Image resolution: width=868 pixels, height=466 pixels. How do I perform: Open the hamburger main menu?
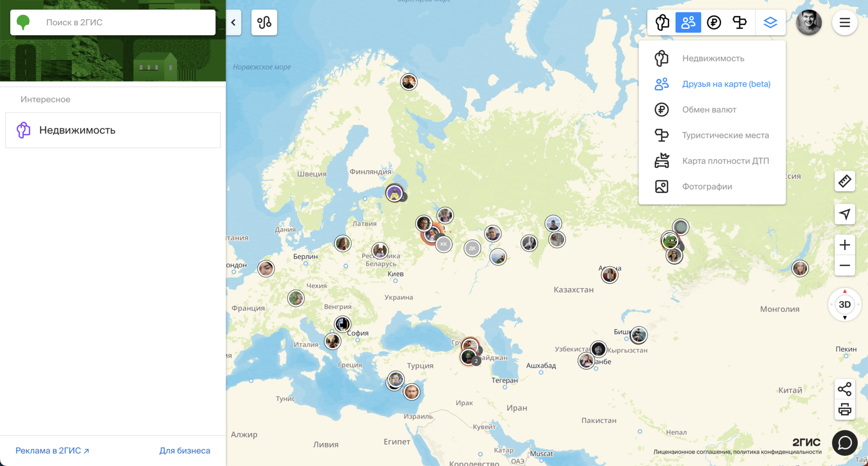[845, 23]
